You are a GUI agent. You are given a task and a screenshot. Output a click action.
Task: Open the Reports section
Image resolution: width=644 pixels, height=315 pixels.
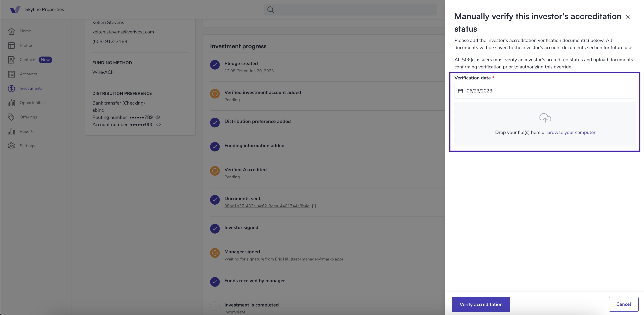point(27,131)
